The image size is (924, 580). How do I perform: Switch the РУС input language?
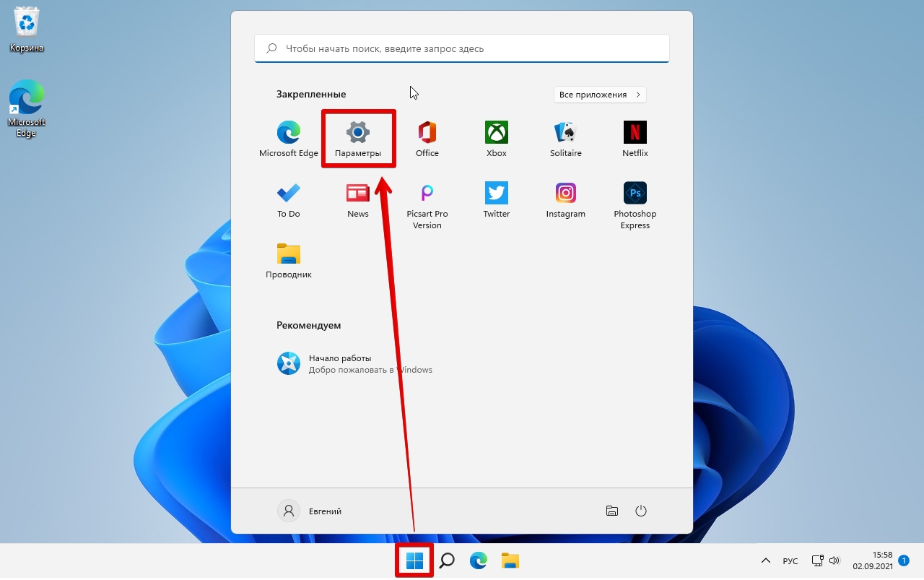tap(790, 560)
